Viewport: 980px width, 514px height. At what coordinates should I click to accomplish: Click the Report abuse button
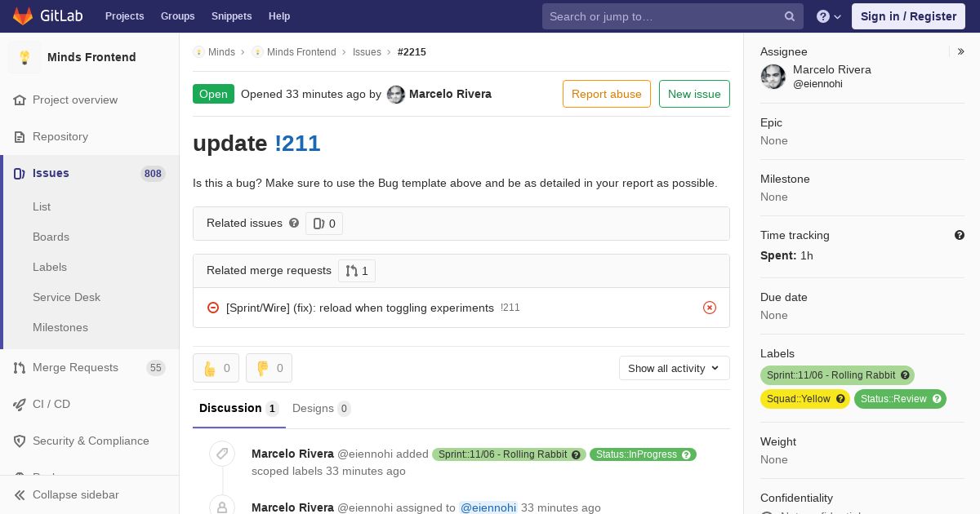click(607, 94)
